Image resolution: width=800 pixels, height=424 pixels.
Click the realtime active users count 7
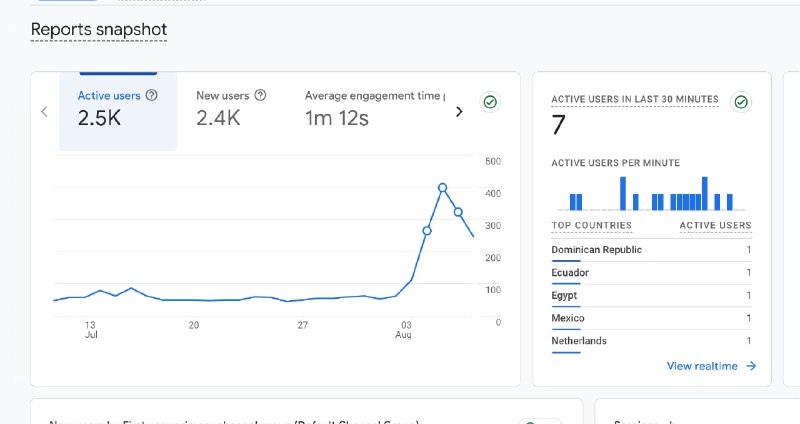point(559,125)
